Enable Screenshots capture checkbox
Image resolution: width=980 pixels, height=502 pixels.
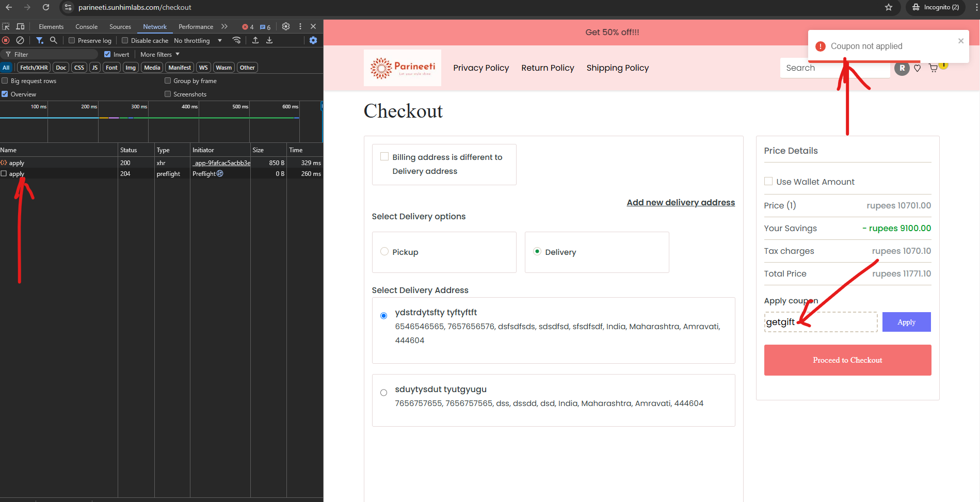click(168, 94)
